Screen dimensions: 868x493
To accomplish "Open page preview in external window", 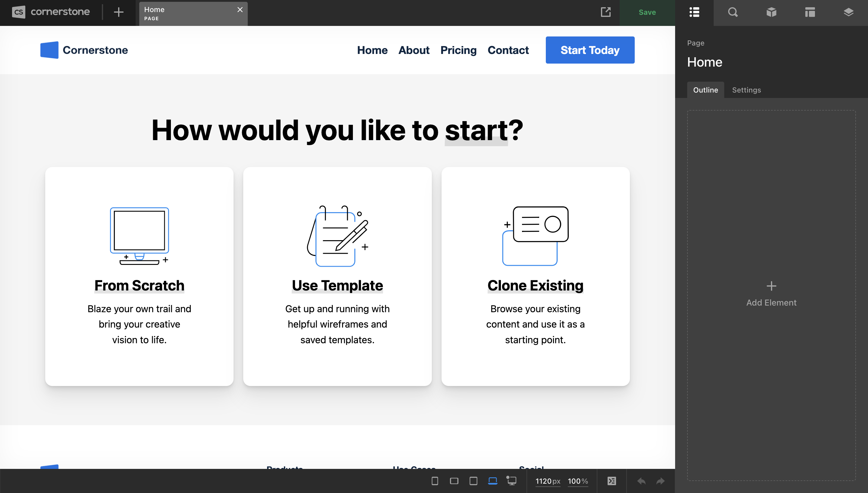I will 605,12.
